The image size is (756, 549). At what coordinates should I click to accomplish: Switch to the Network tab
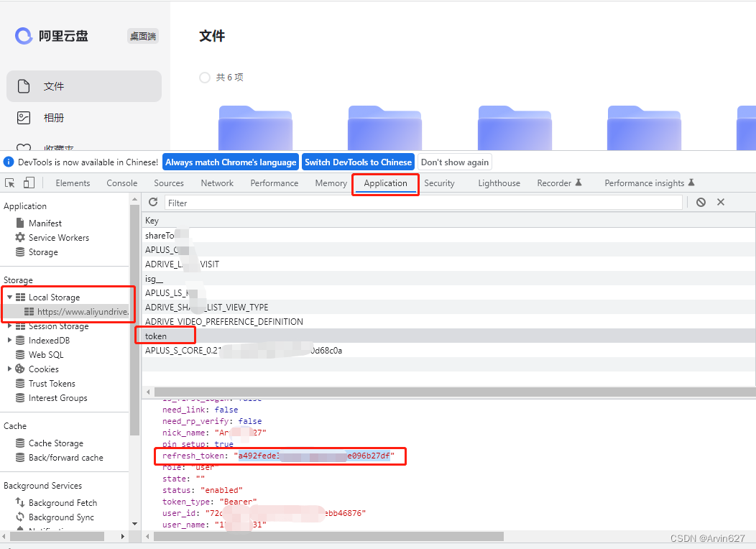pyautogui.click(x=217, y=183)
